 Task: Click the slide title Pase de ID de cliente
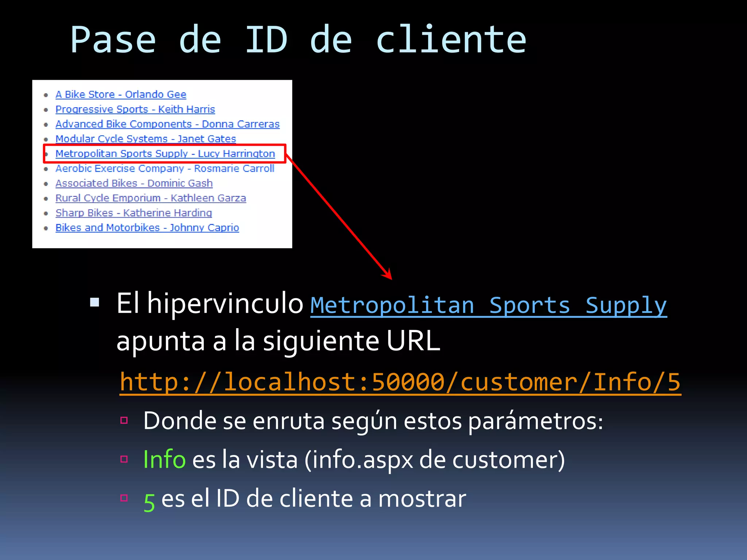pyautogui.click(x=298, y=40)
